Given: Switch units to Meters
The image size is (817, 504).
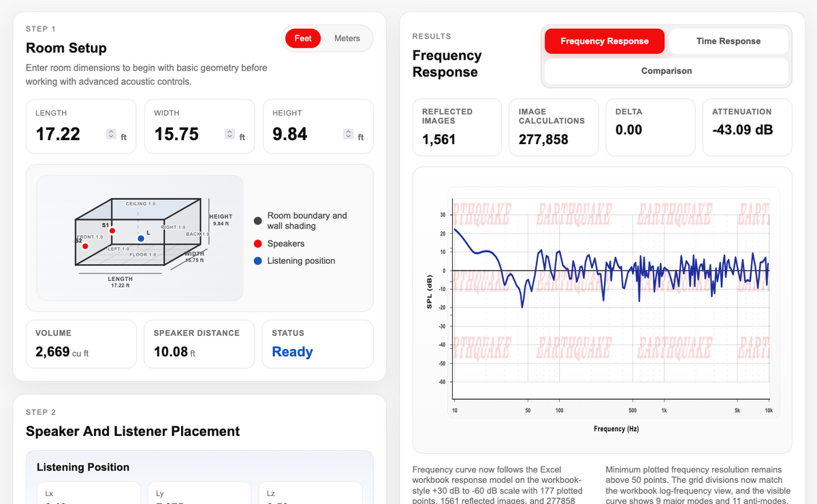Looking at the screenshot, I should 347,39.
